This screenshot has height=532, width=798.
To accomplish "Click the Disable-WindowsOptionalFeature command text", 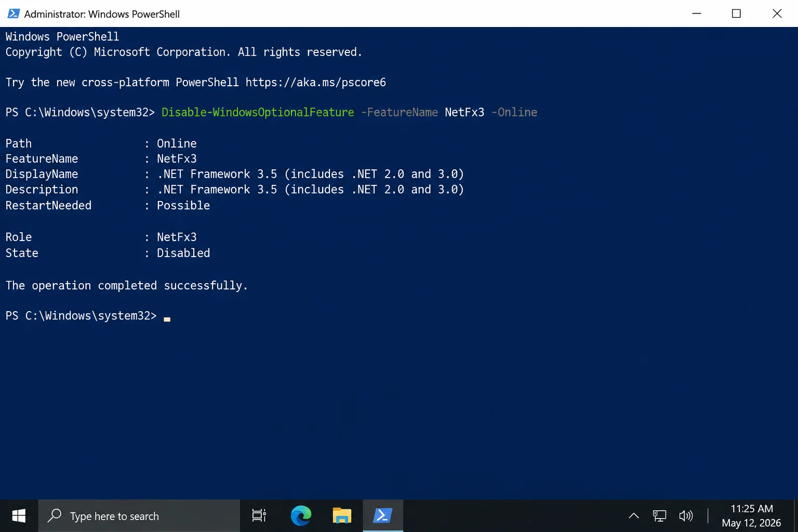I will pos(258,112).
